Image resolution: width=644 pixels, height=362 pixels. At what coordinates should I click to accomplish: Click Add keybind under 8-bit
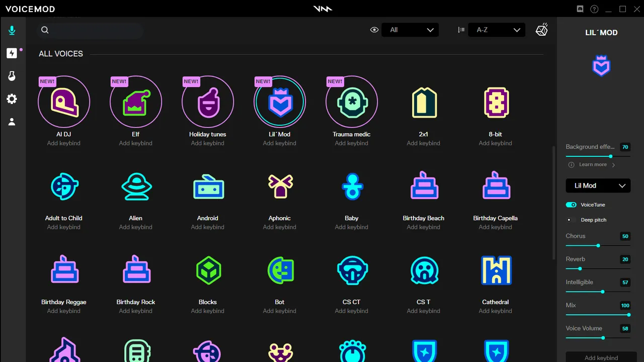(496, 143)
